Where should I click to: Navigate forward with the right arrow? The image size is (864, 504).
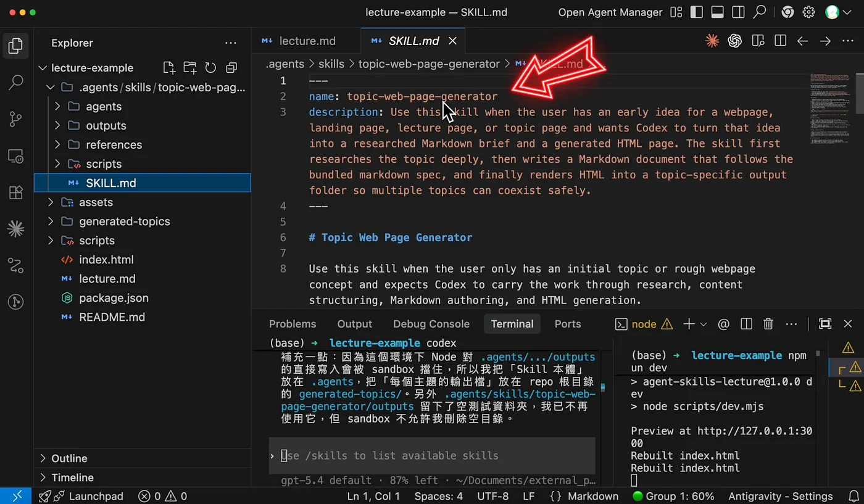pos(825,41)
